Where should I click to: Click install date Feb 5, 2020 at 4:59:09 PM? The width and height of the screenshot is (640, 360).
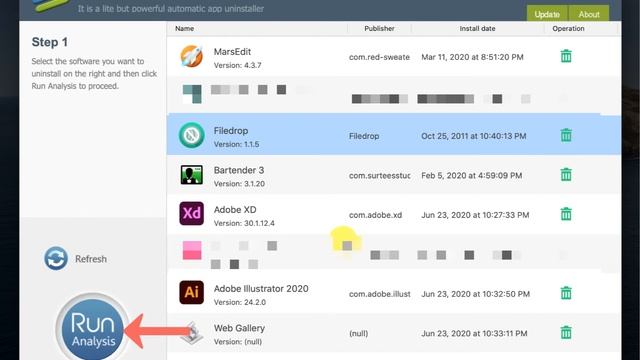coord(471,176)
